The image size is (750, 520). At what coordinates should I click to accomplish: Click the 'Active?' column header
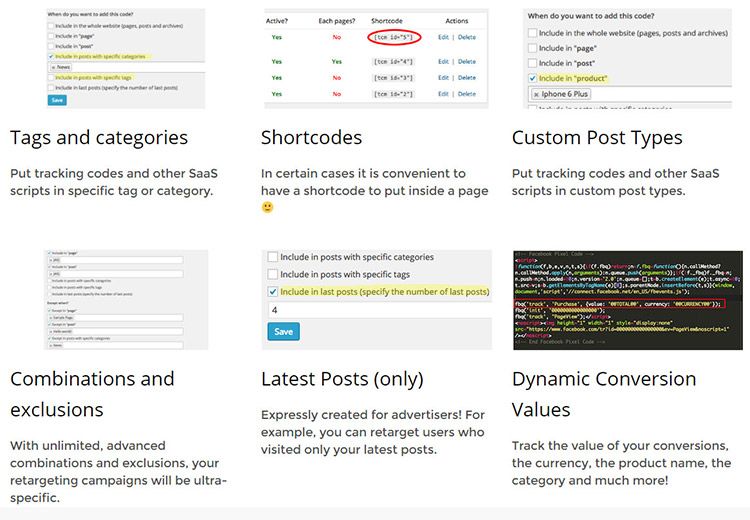(x=276, y=21)
